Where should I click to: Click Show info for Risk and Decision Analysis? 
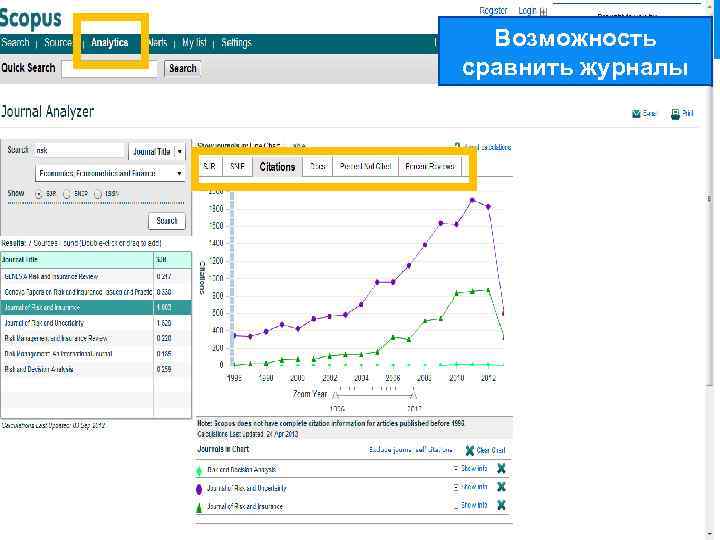[x=474, y=468]
